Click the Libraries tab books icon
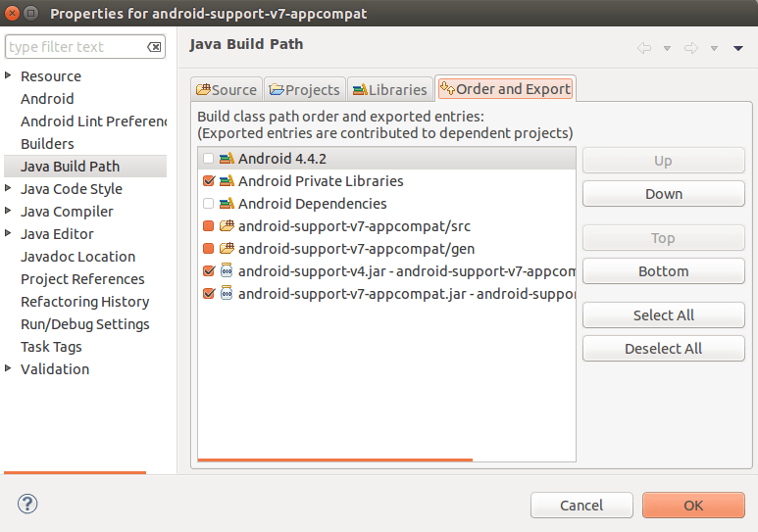Viewport: 758px width, 532px height. tap(360, 89)
